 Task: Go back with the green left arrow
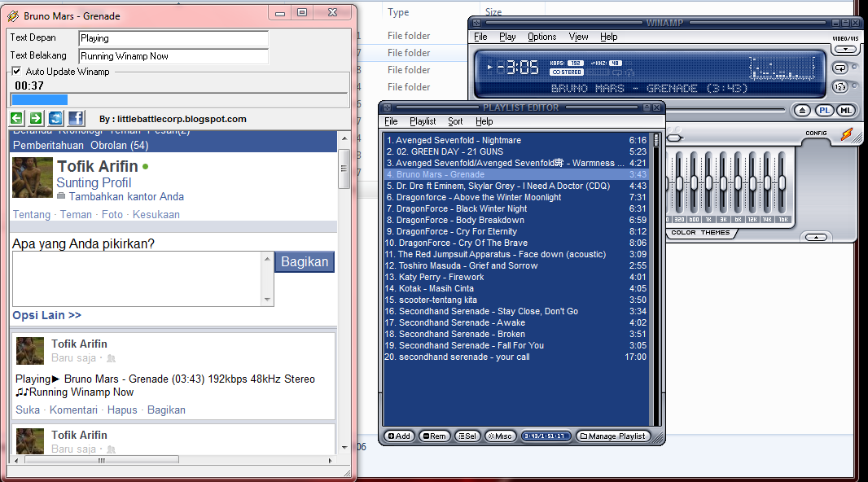coord(16,118)
